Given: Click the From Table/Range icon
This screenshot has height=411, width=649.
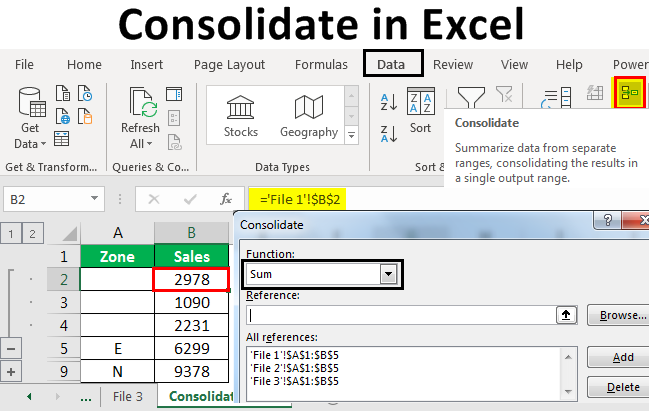Looking at the screenshot, I should click(62, 139).
